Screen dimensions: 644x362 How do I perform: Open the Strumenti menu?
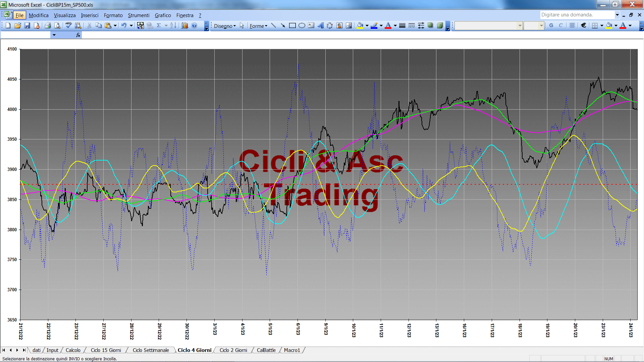tap(139, 15)
